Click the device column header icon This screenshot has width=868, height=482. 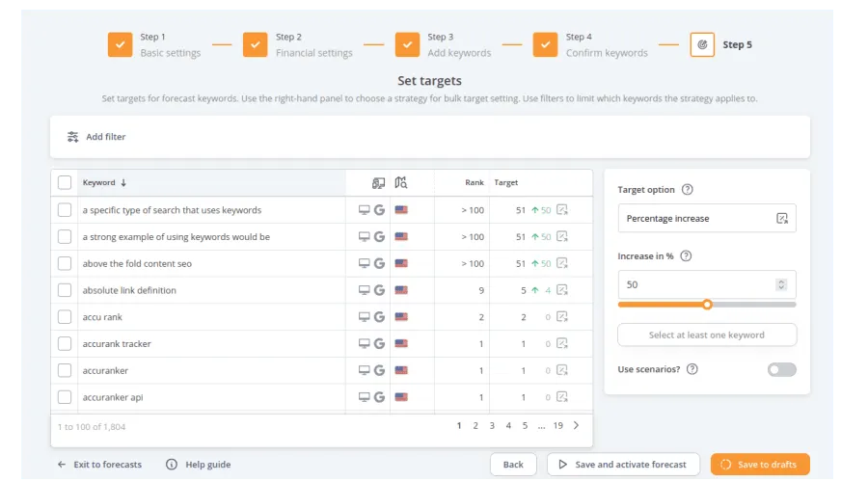tap(378, 182)
